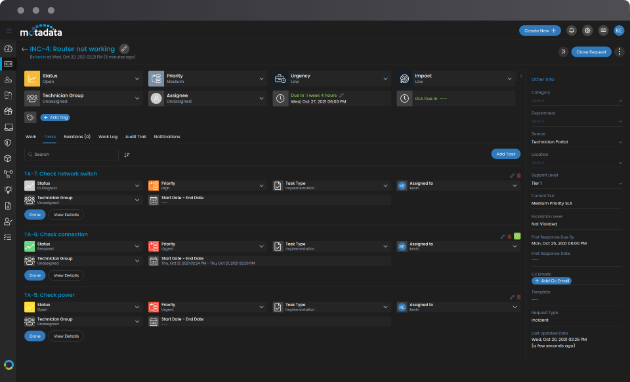The height and width of the screenshot is (382, 630).
Task: View Details of TA-6 Check connection
Action: [x=66, y=276]
